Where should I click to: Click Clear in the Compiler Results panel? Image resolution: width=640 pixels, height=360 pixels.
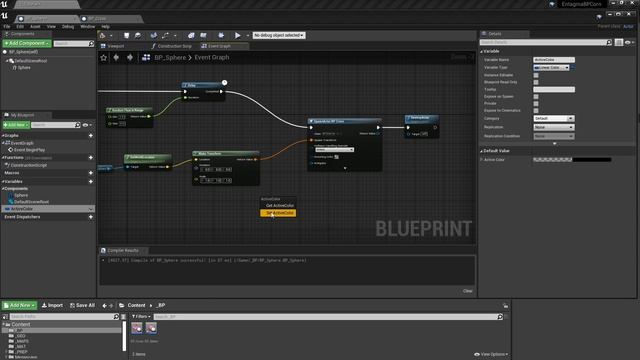(468, 291)
